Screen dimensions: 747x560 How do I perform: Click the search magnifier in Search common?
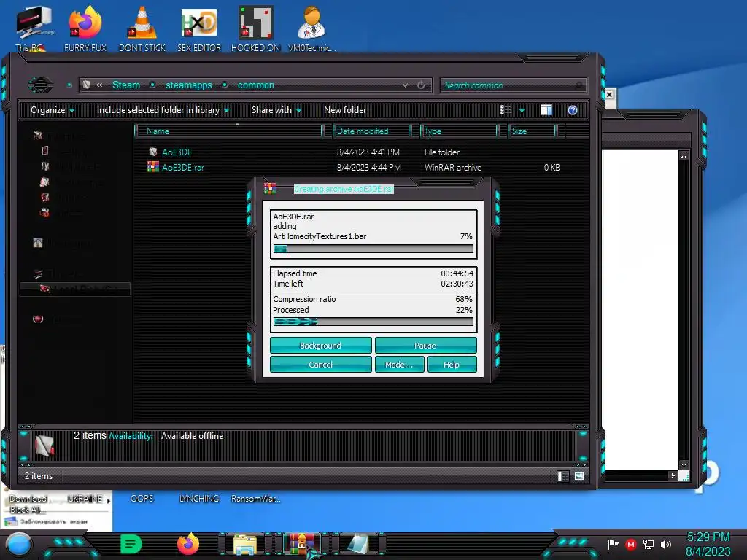click(x=578, y=86)
